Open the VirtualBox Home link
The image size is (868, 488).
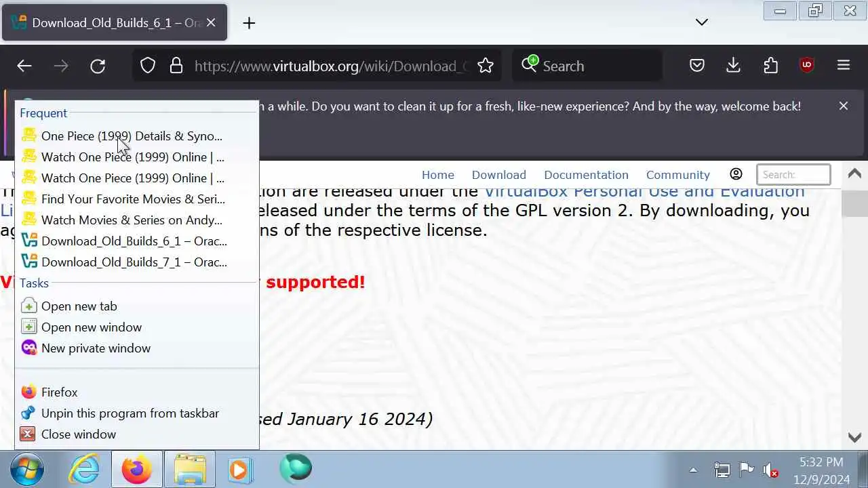coord(438,175)
